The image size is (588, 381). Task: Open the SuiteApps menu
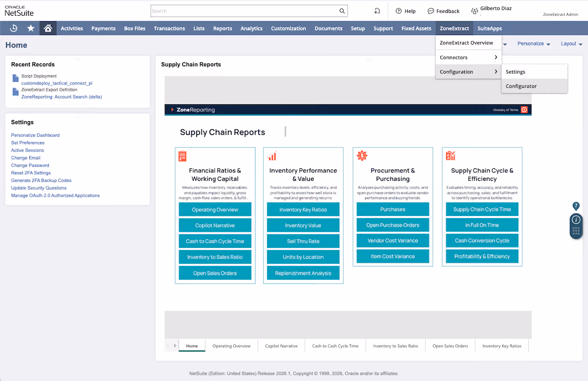click(x=489, y=28)
